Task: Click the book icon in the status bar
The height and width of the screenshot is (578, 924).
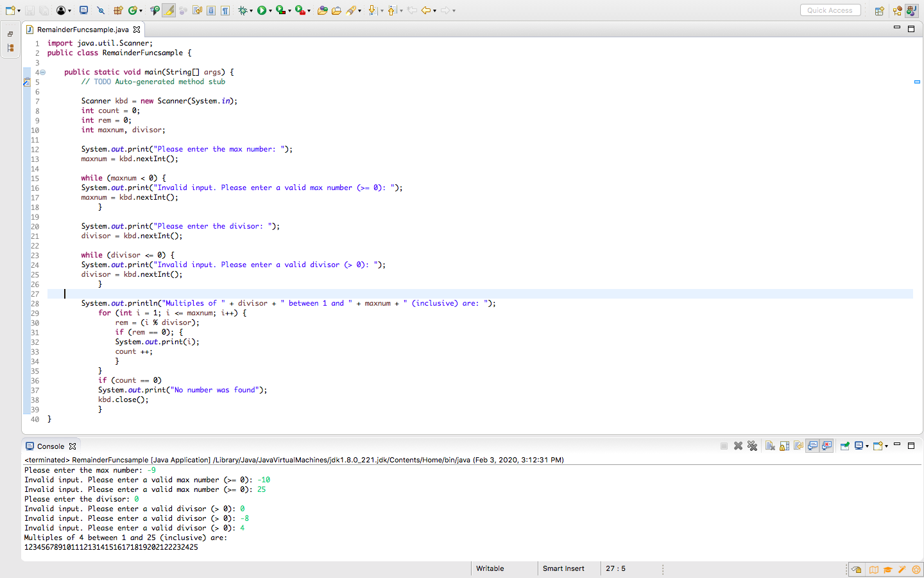Action: (x=874, y=570)
